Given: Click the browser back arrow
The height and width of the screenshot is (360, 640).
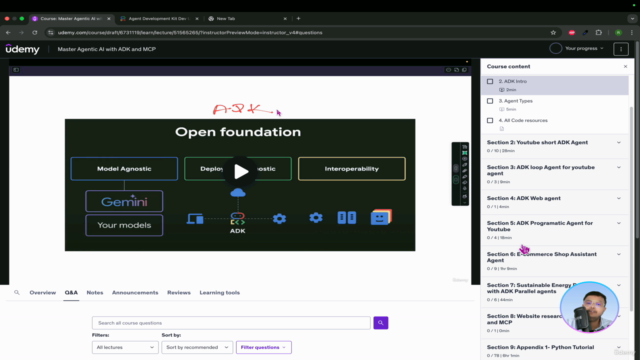Looking at the screenshot, I should (x=8, y=33).
